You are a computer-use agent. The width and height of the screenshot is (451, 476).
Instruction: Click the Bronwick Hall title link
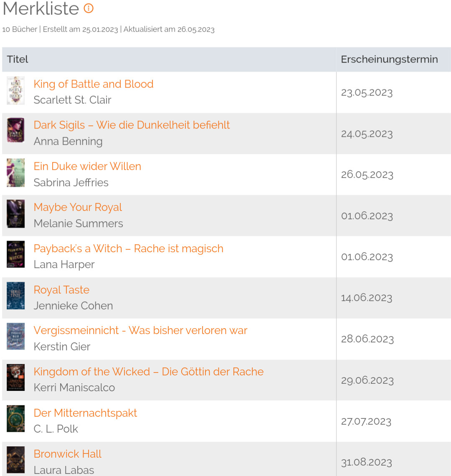67,454
